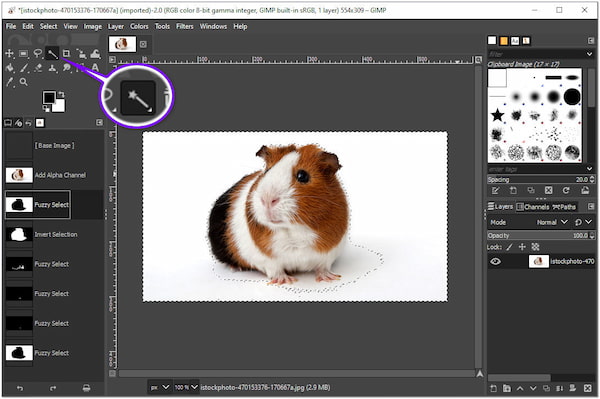600x399 pixels.
Task: Switch to Fonts tab
Action: coord(515,41)
